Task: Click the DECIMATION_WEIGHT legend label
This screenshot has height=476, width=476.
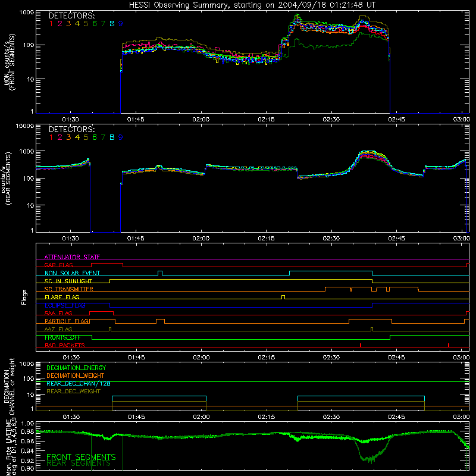Action: point(76,375)
